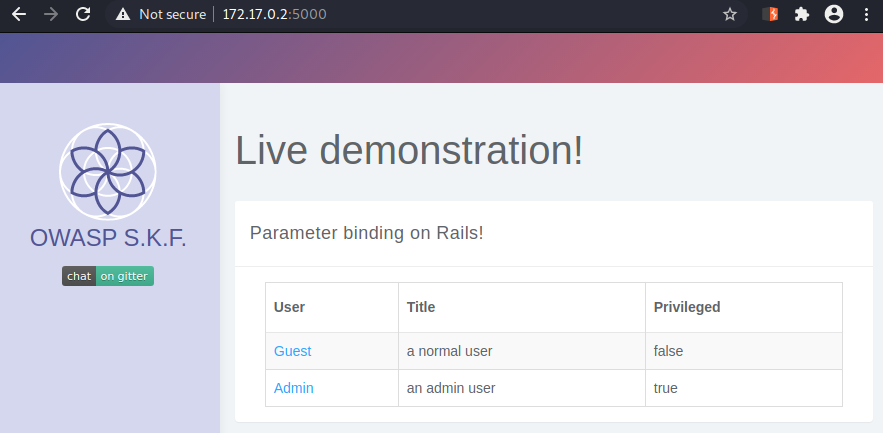
Task: Click the Title column header
Action: 421,307
